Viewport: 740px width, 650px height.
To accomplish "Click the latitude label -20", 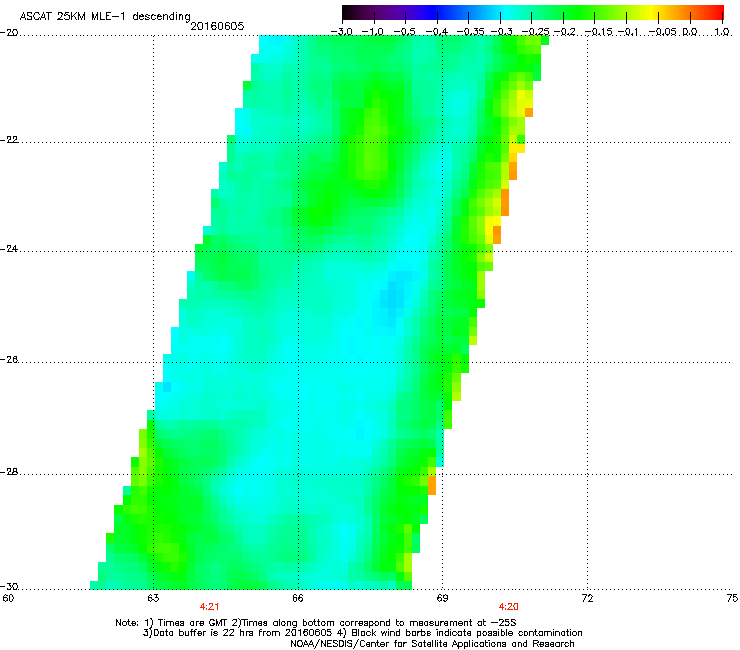I will click(x=9, y=33).
